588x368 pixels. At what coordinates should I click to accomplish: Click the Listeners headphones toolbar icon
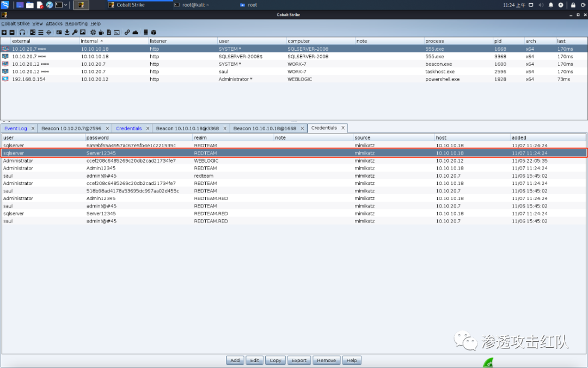click(x=22, y=32)
